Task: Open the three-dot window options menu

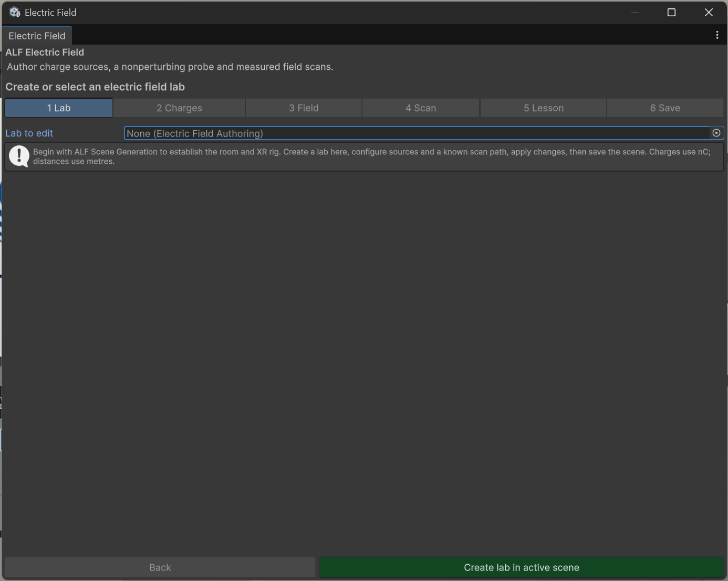Action: coord(717,35)
